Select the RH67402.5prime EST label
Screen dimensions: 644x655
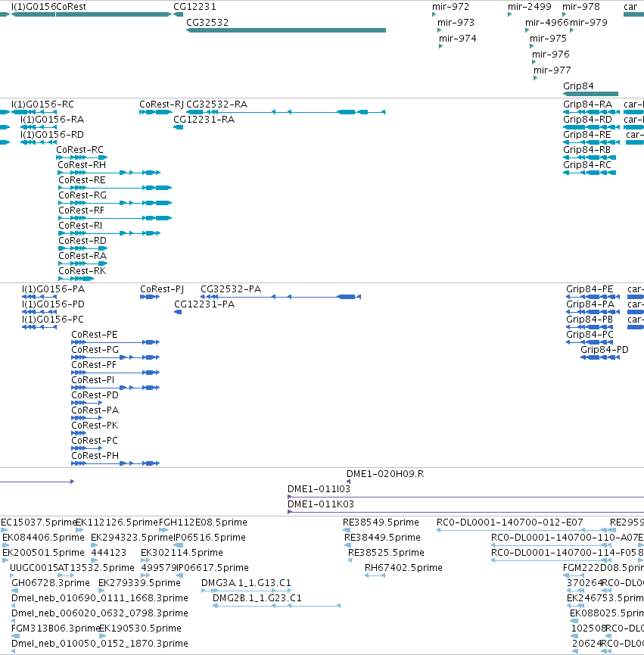pyautogui.click(x=403, y=568)
